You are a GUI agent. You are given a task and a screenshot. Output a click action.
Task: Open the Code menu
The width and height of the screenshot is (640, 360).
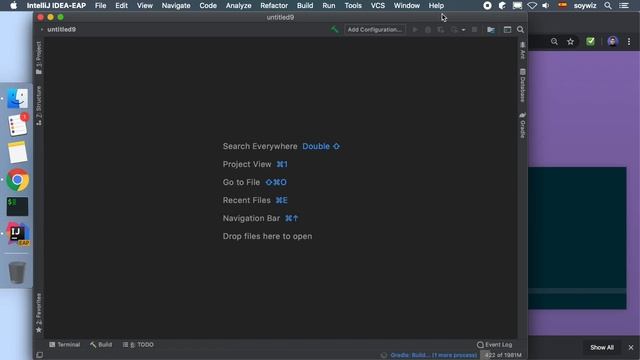[x=208, y=6]
